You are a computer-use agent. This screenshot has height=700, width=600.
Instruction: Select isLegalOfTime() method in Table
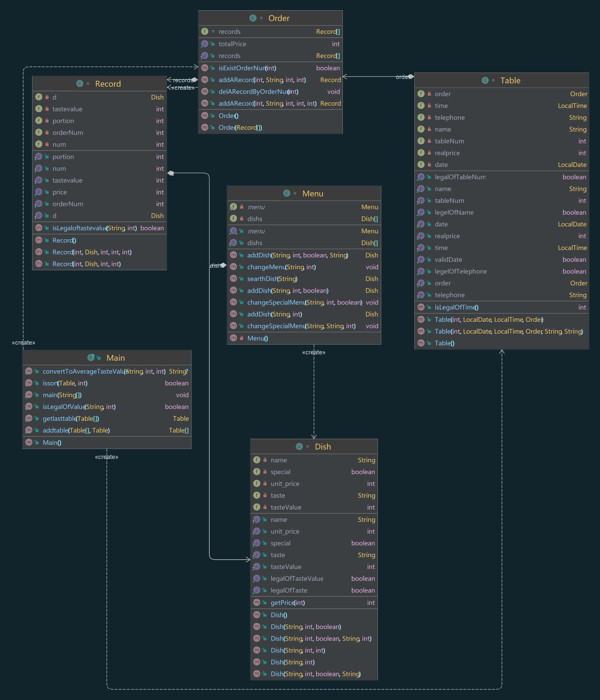click(456, 307)
